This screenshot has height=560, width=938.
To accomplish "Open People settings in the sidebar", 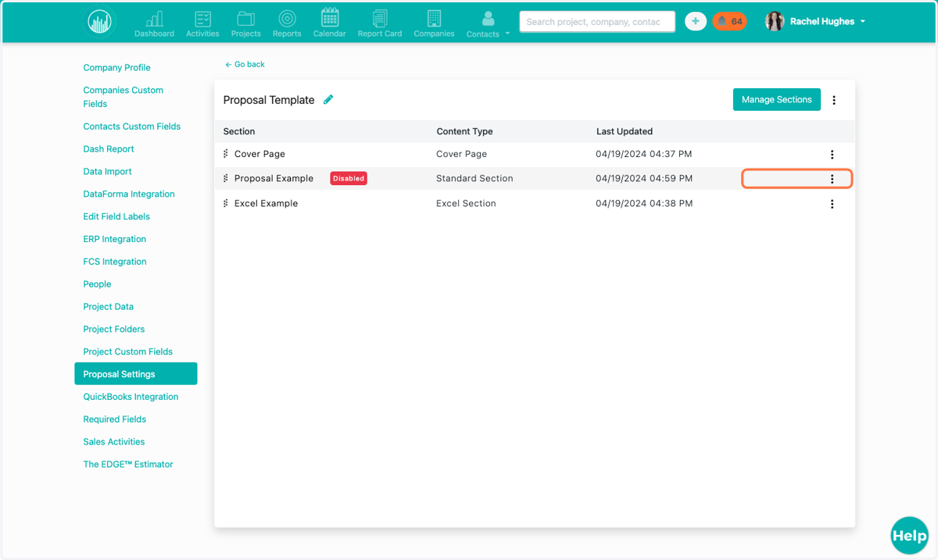I will tap(97, 284).
